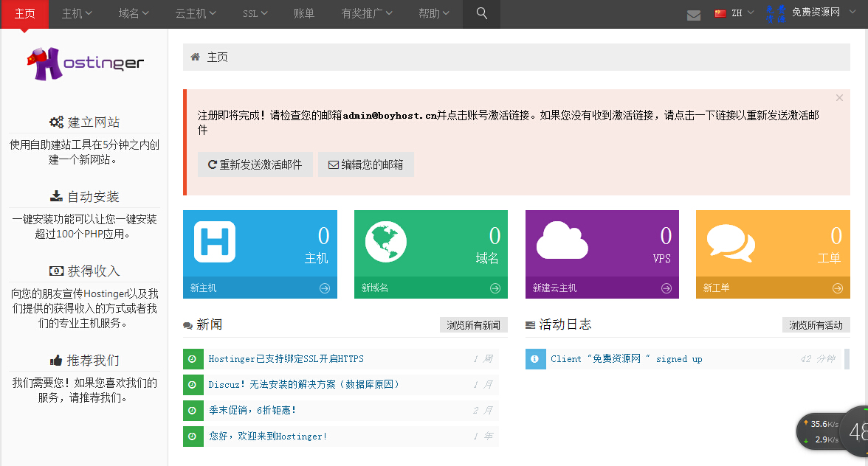Expand the 有奖推广 dropdown menu
The height and width of the screenshot is (466, 868).
[x=366, y=13]
